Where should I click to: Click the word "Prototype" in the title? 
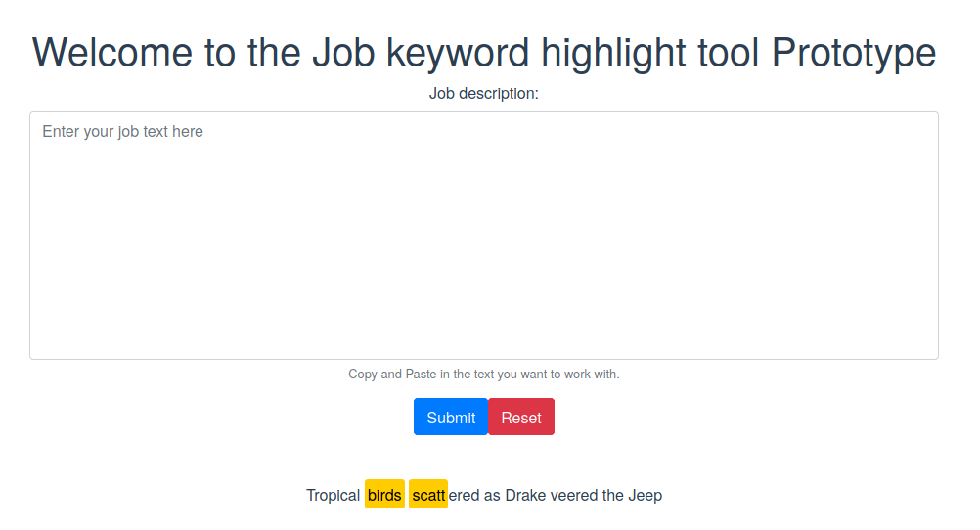[853, 53]
